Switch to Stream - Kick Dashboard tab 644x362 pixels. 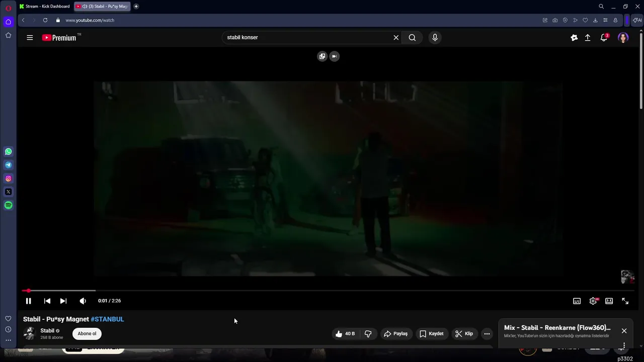[x=45, y=7]
